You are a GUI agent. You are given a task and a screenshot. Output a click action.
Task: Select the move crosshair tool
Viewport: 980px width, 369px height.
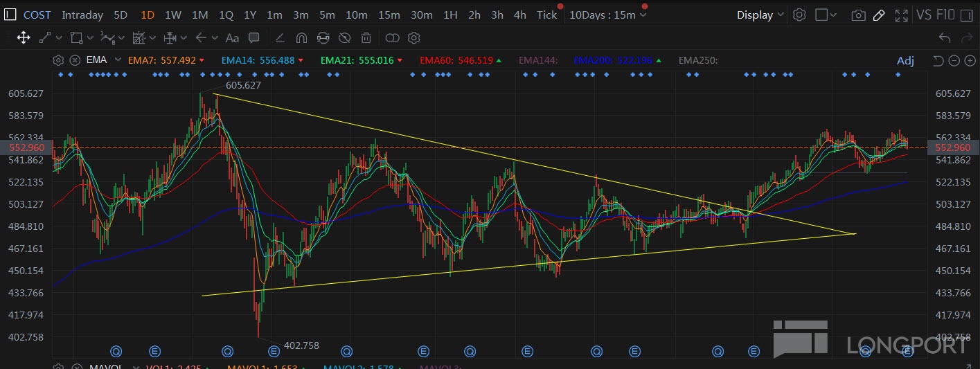(x=23, y=38)
